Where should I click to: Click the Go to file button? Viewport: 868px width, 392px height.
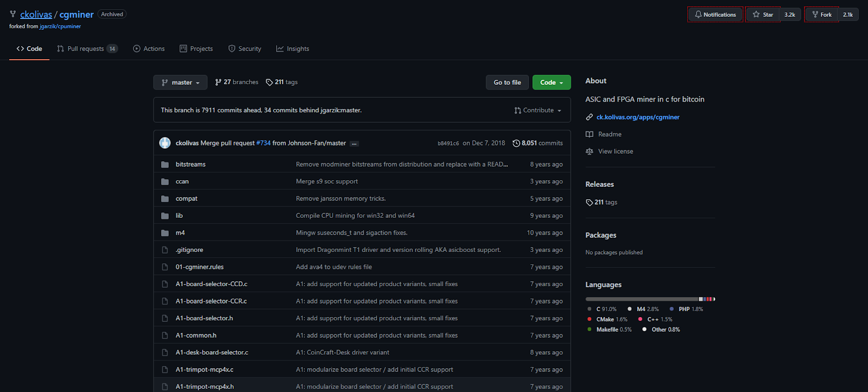coord(507,83)
